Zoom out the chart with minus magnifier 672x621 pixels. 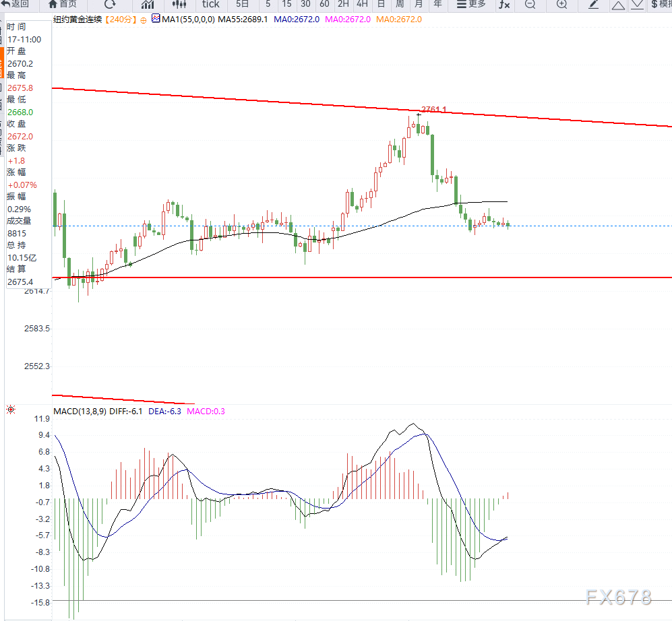click(x=530, y=5)
